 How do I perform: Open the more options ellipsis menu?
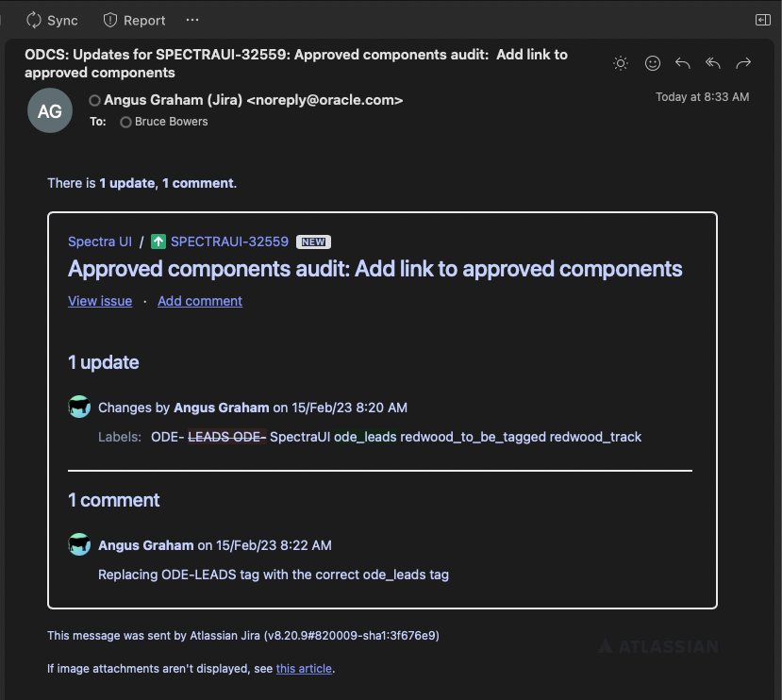pos(192,20)
